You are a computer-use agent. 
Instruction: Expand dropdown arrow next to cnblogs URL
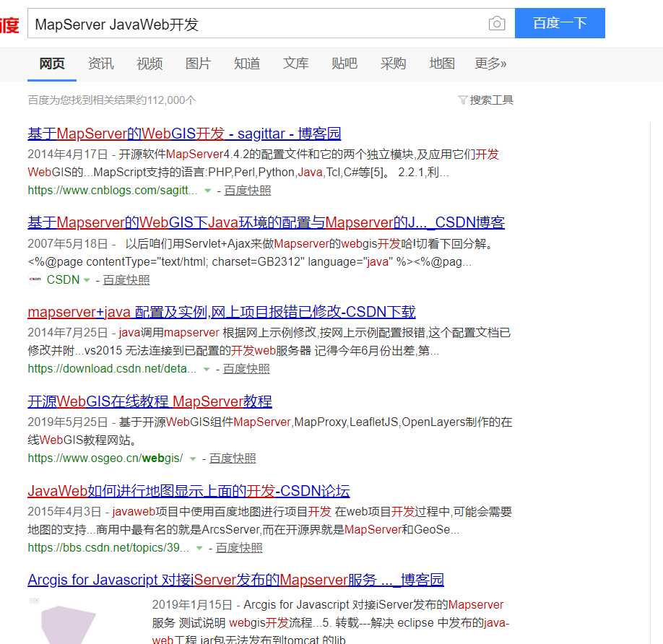tap(207, 191)
